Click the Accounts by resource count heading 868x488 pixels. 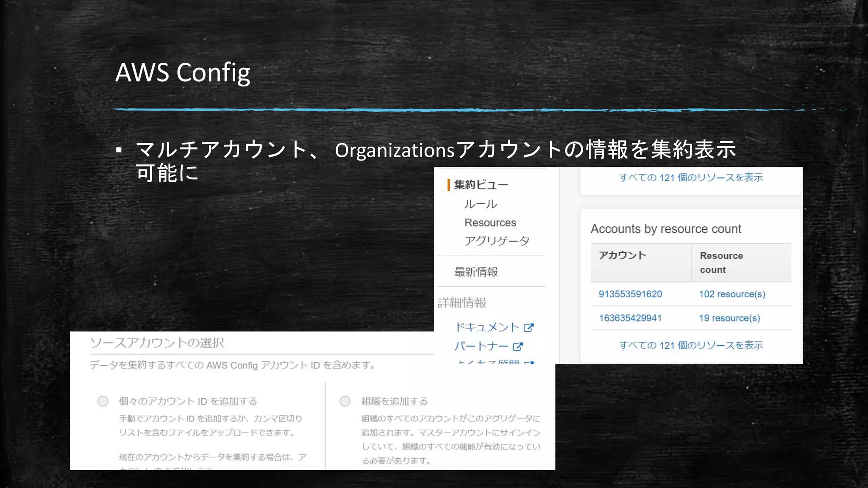point(666,229)
